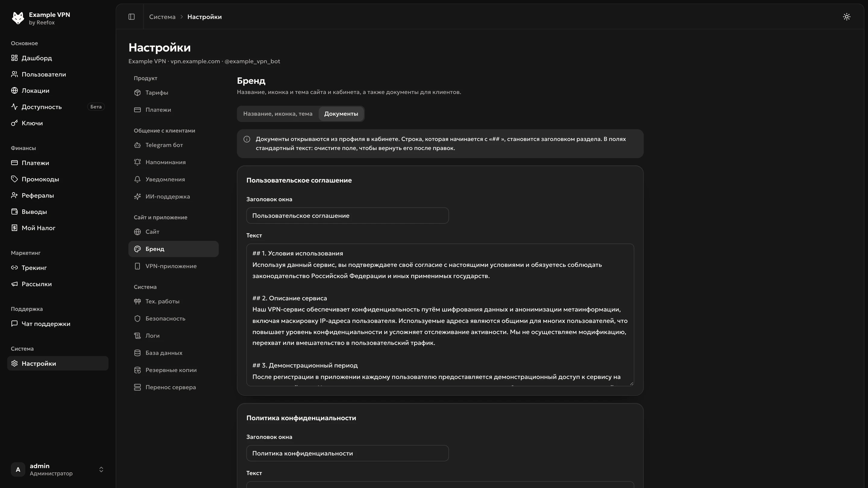Image resolution: width=868 pixels, height=488 pixels.
Task: Click the Трекинг link icon
Action: pos(14,268)
